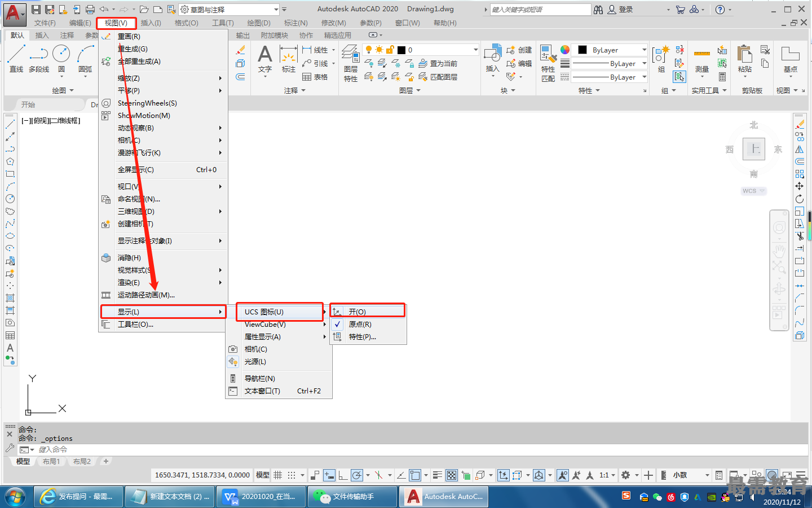The height and width of the screenshot is (508, 812).
Task: Click the Login (登录) button
Action: click(620, 10)
